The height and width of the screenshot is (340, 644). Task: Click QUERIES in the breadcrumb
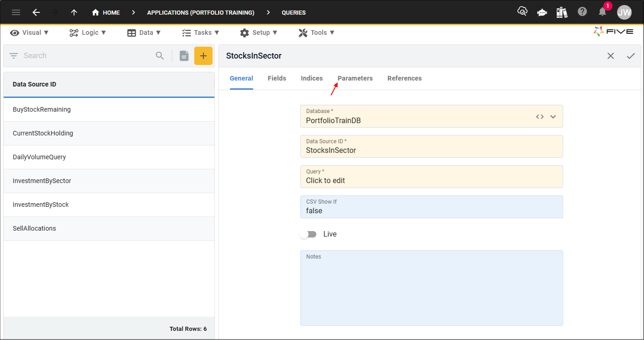294,12
